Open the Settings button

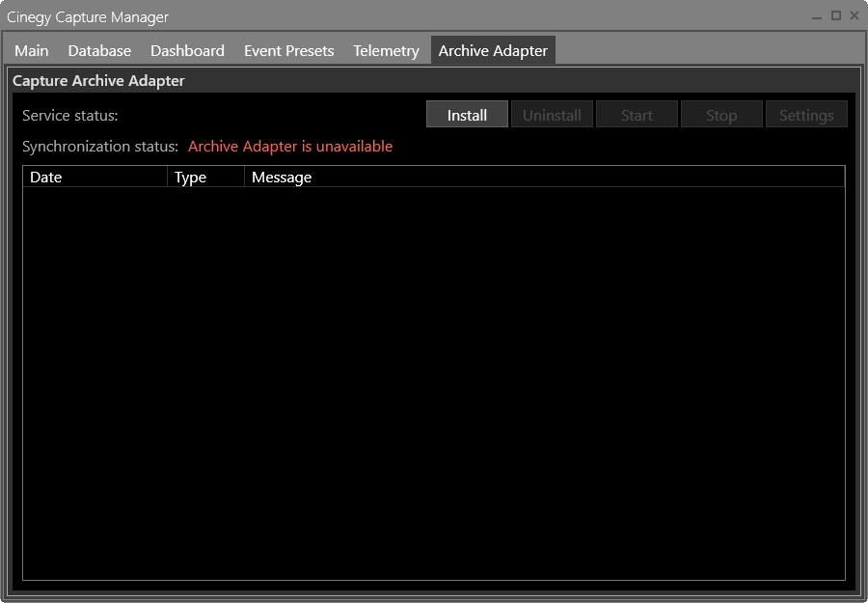(806, 114)
